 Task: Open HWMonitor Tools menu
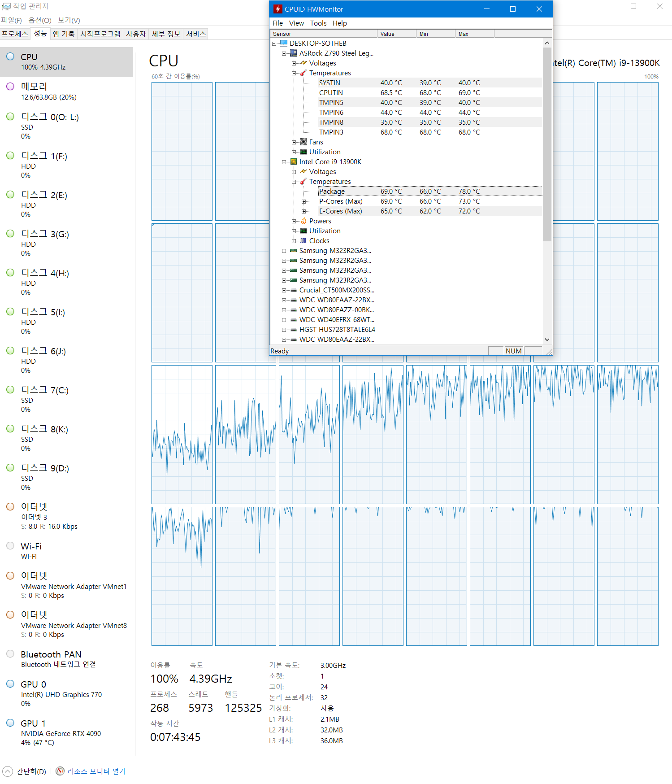pos(318,23)
